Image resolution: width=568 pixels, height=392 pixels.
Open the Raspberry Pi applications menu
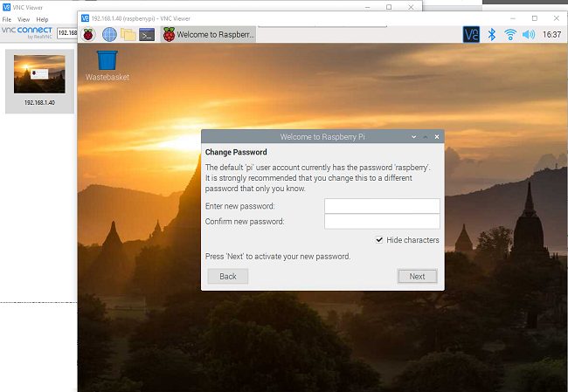pyautogui.click(x=89, y=34)
